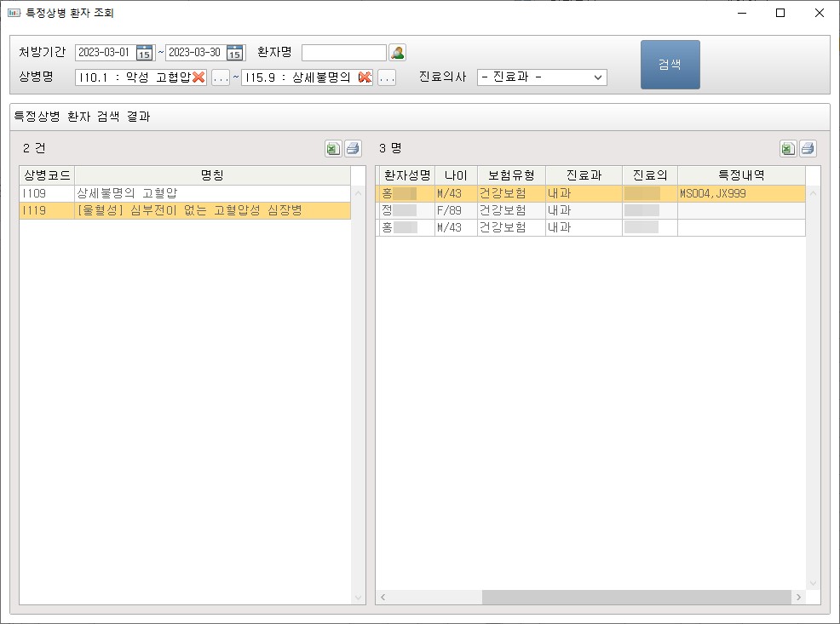Open the start disease code lookup button

pyautogui.click(x=221, y=77)
